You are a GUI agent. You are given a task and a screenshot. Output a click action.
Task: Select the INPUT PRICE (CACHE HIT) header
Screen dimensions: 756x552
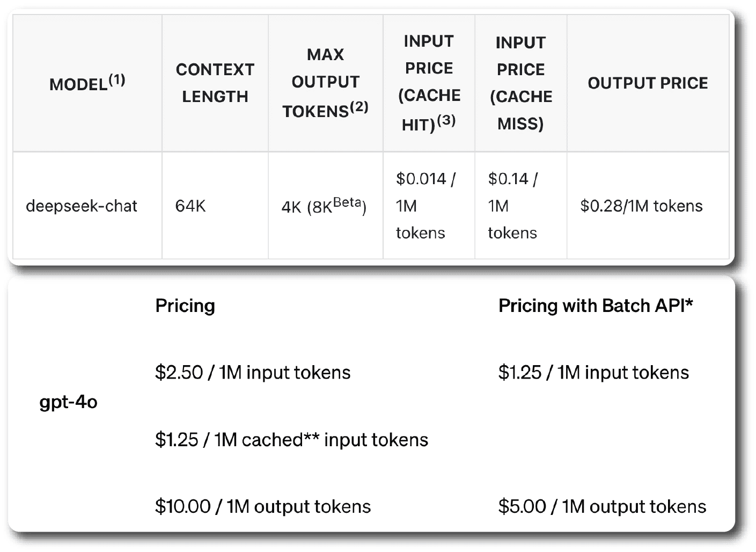click(x=429, y=83)
